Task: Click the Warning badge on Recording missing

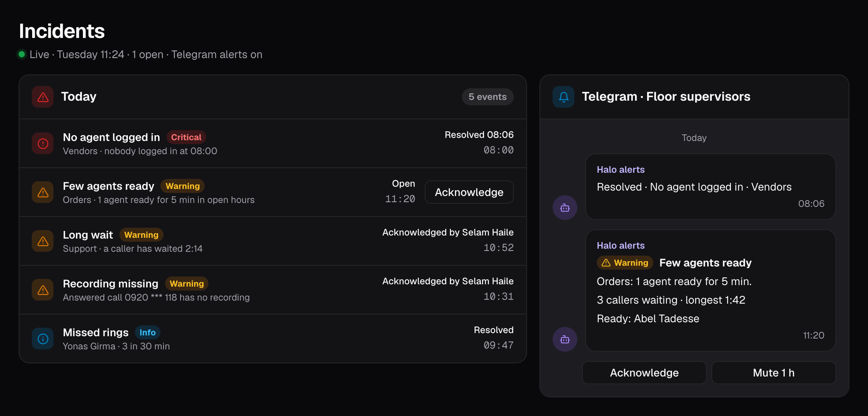Action: click(186, 284)
